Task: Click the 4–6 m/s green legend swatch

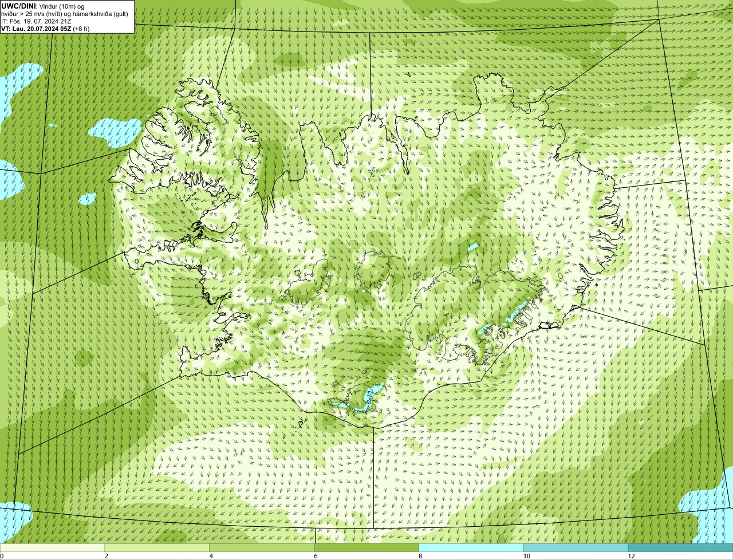Action: point(262,548)
